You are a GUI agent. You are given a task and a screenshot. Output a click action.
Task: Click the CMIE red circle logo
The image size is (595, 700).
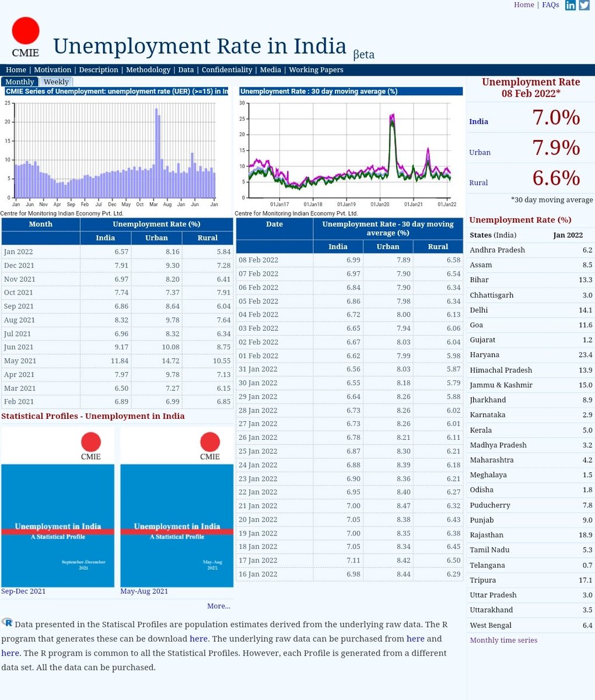point(25,31)
